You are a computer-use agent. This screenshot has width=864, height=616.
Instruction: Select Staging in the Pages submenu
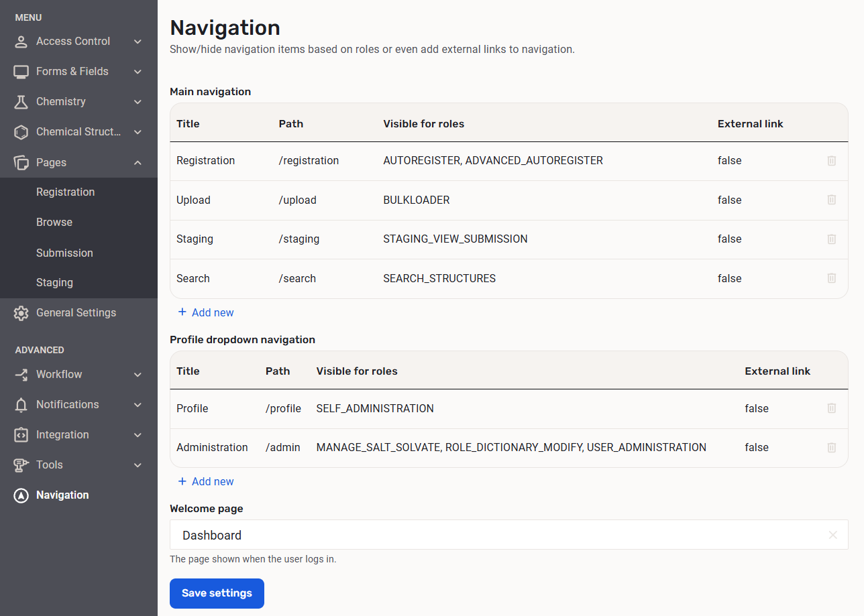tap(54, 283)
